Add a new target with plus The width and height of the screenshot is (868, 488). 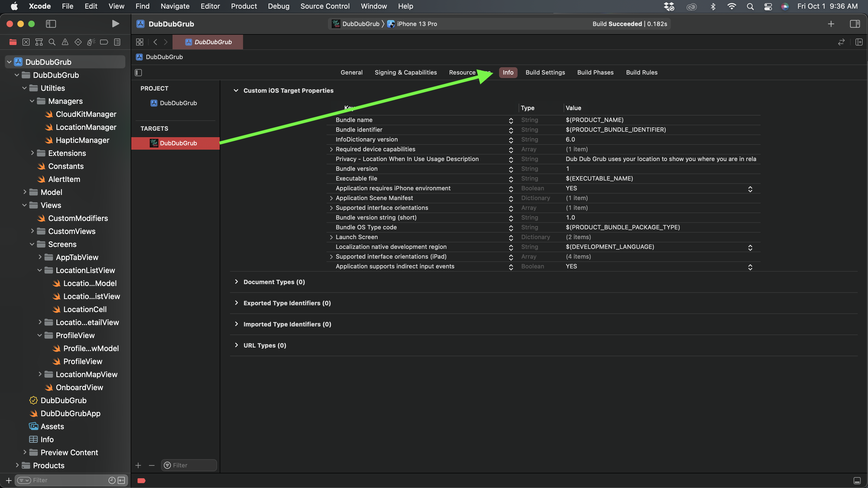(138, 465)
